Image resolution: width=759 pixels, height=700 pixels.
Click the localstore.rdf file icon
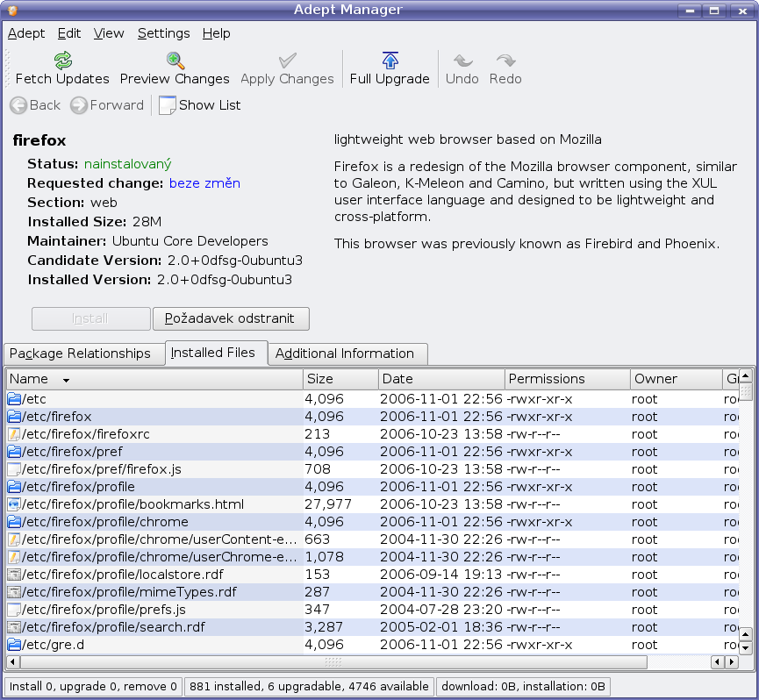coord(14,575)
